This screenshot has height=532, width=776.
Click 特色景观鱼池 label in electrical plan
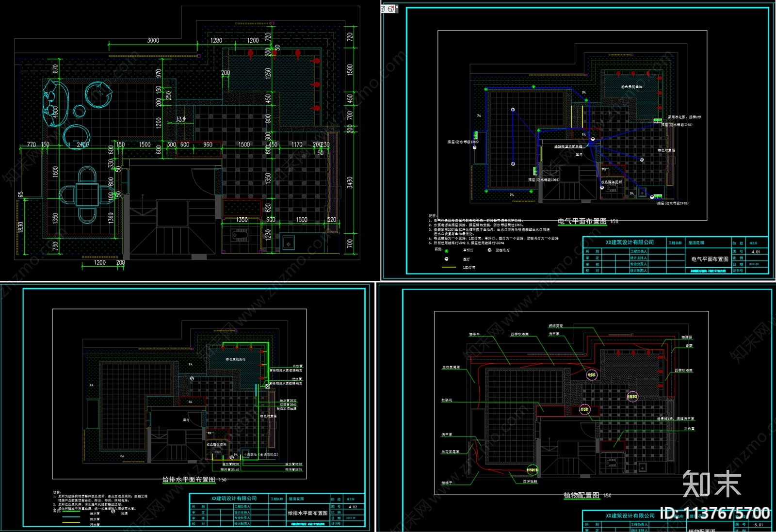click(x=631, y=87)
